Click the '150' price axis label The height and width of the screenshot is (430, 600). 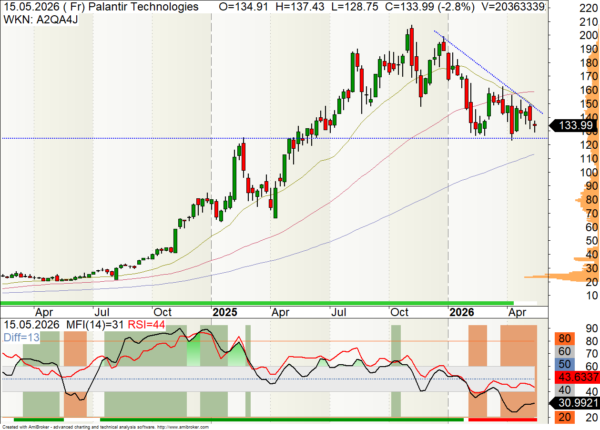[589, 104]
